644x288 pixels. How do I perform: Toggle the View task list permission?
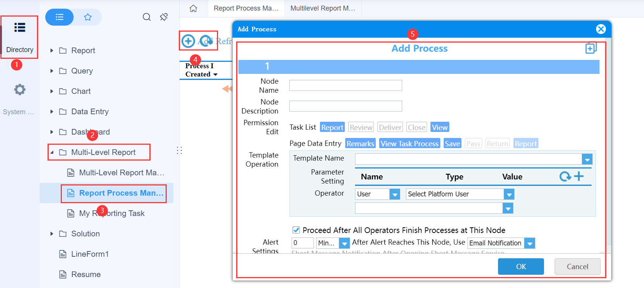pos(440,127)
